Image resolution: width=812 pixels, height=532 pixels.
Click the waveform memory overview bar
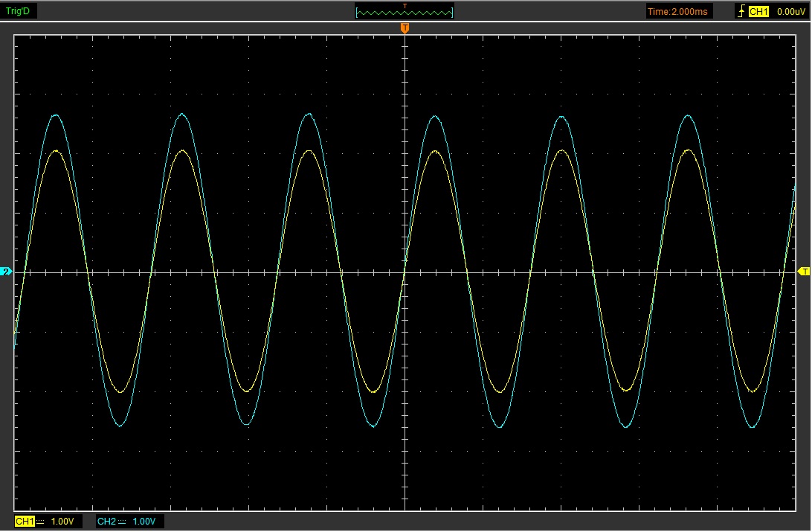pos(405,12)
